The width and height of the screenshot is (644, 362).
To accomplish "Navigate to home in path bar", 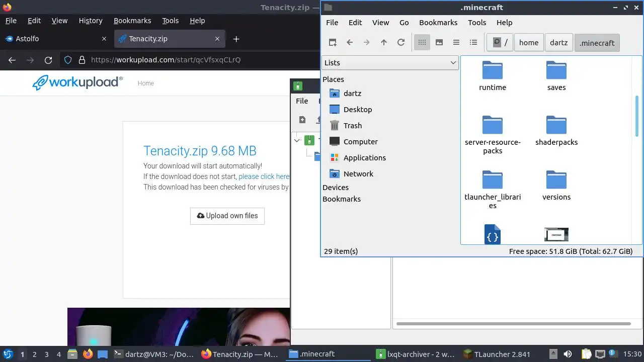I will pyautogui.click(x=529, y=43).
